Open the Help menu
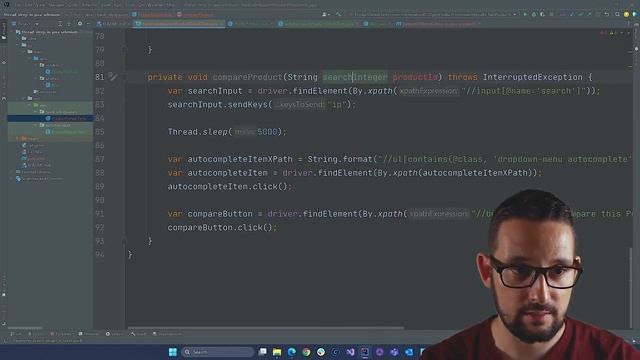The width and height of the screenshot is (640, 360). 171,5
